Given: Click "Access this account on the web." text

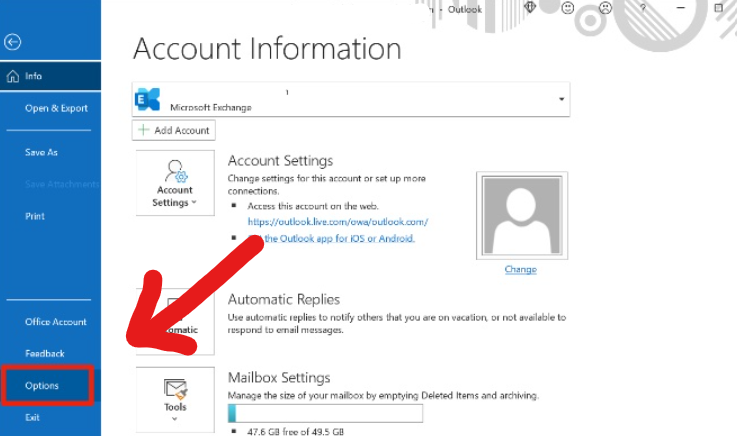Looking at the screenshot, I should [313, 206].
